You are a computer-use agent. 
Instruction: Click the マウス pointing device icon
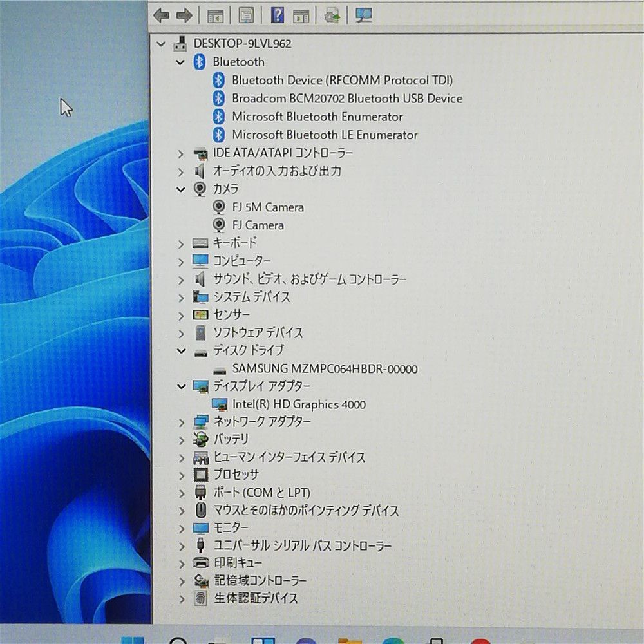pyautogui.click(x=201, y=510)
